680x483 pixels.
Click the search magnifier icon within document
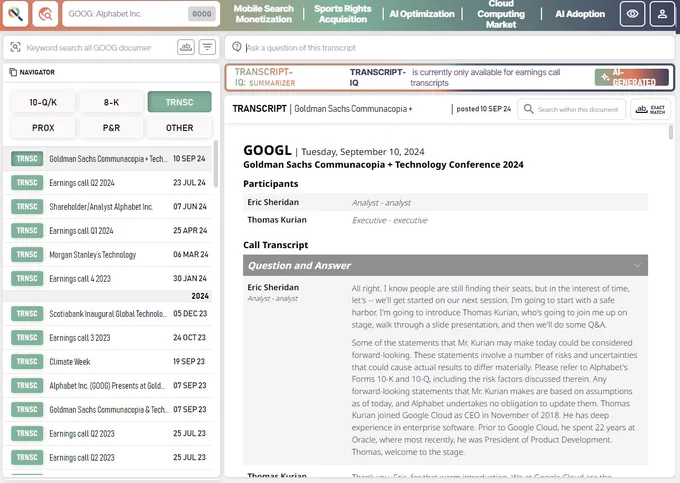[x=528, y=109]
